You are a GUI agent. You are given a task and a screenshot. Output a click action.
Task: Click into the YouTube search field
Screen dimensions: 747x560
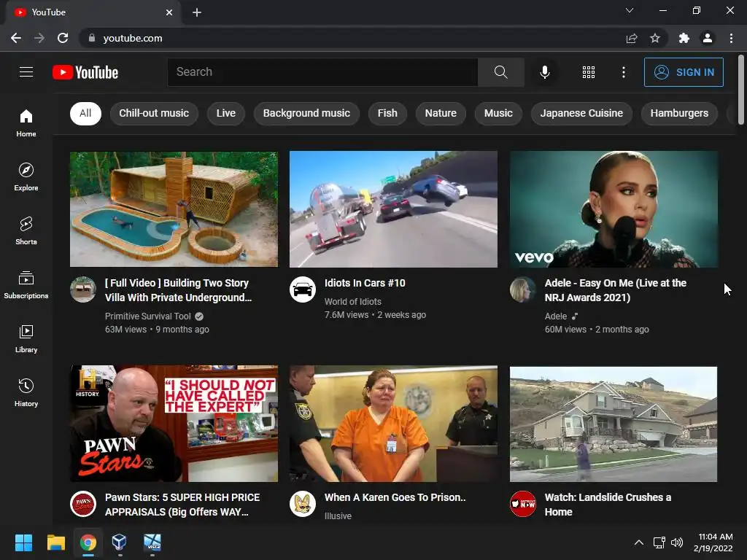tap(322, 72)
